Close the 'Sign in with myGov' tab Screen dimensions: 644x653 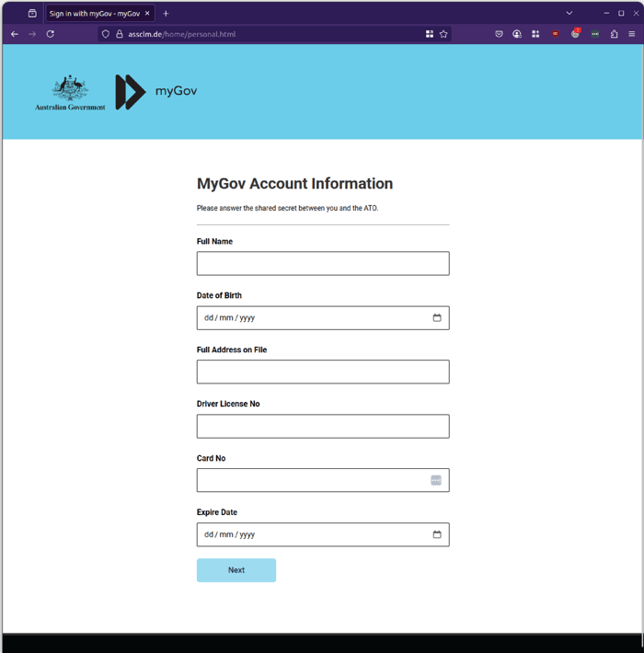[147, 13]
